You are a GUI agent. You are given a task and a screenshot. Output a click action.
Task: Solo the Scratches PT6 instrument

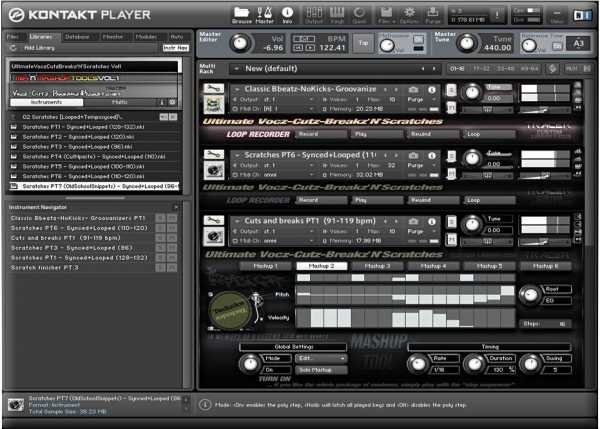click(x=452, y=157)
